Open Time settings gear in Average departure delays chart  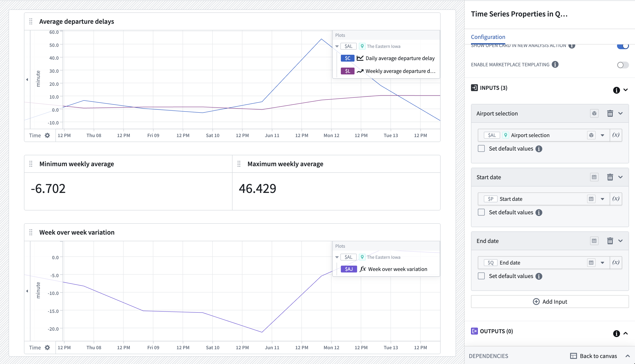[x=47, y=136]
